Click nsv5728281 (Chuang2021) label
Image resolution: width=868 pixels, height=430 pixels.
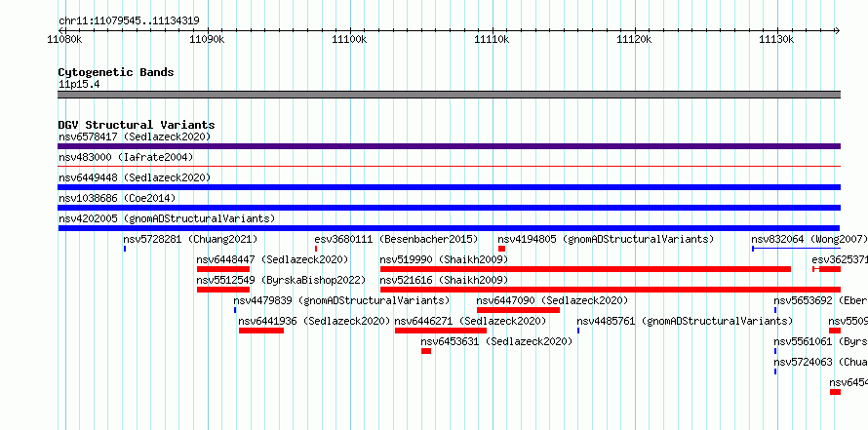(190, 239)
